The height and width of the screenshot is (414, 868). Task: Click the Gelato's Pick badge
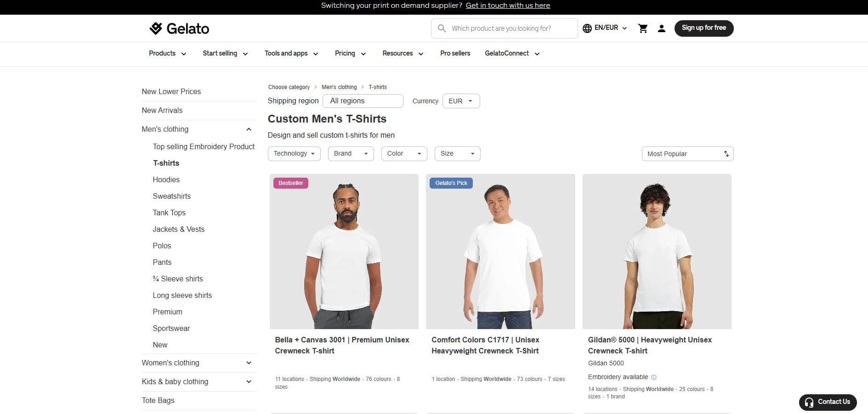coord(451,183)
